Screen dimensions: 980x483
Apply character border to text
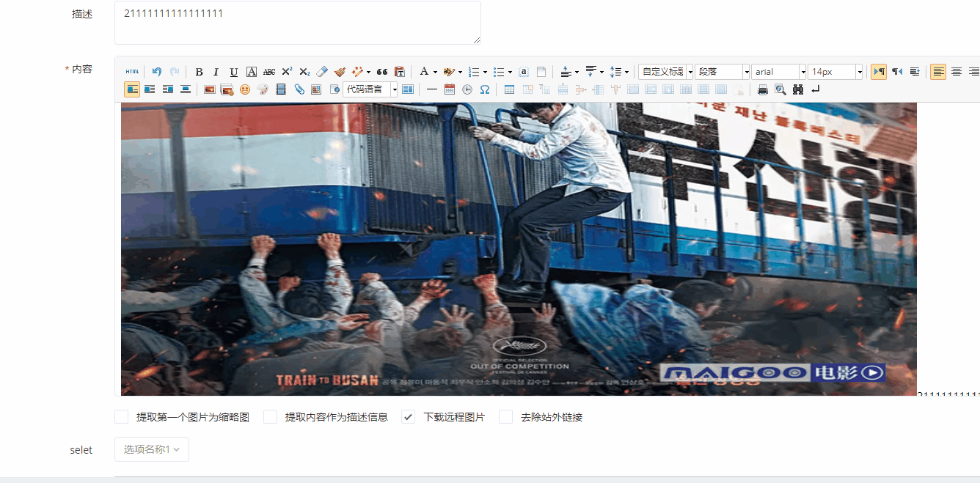pyautogui.click(x=252, y=72)
